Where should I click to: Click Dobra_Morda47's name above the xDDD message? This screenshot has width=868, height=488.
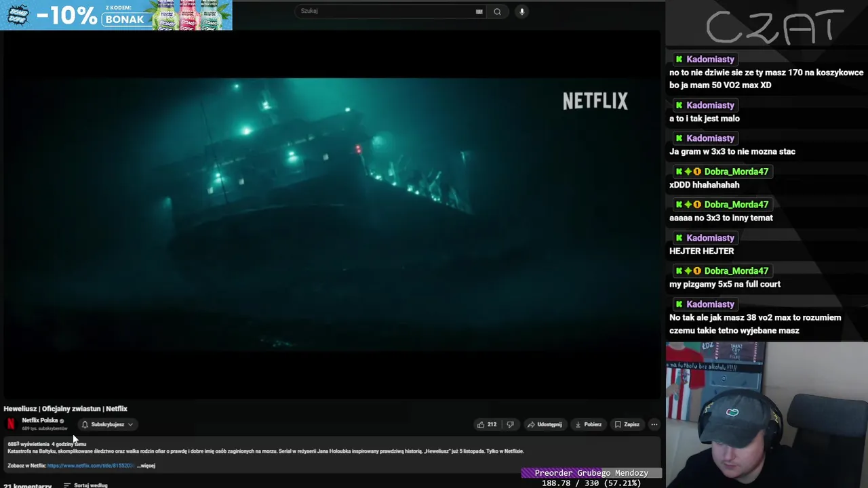[736, 171]
